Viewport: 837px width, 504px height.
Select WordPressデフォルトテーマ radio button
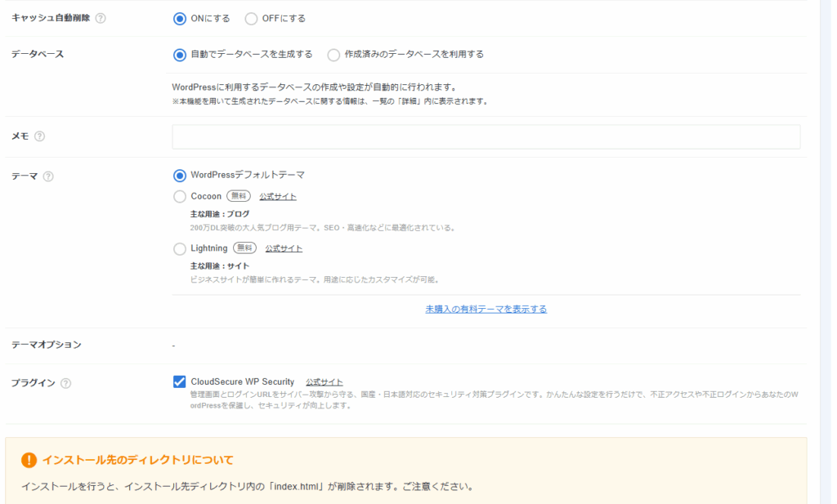point(180,175)
